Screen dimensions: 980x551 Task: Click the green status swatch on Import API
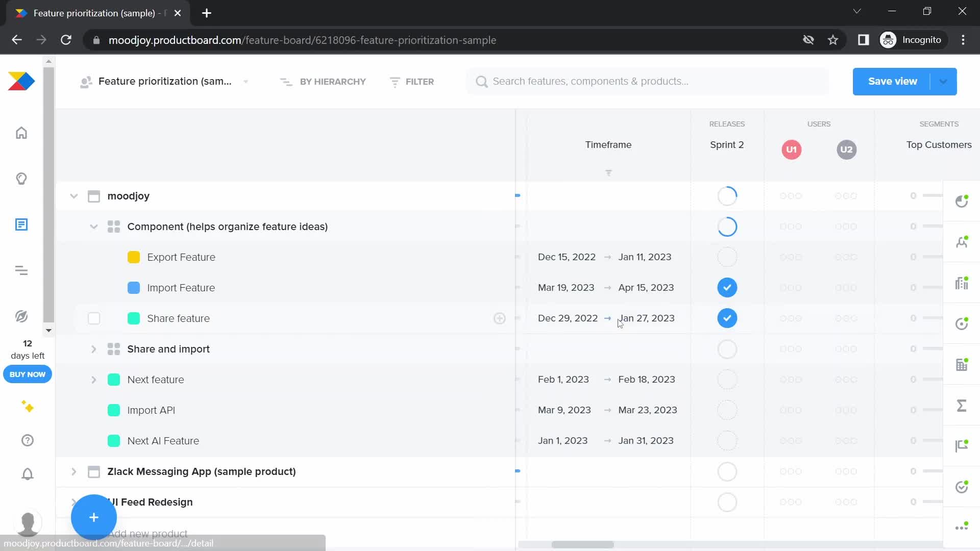[114, 410]
